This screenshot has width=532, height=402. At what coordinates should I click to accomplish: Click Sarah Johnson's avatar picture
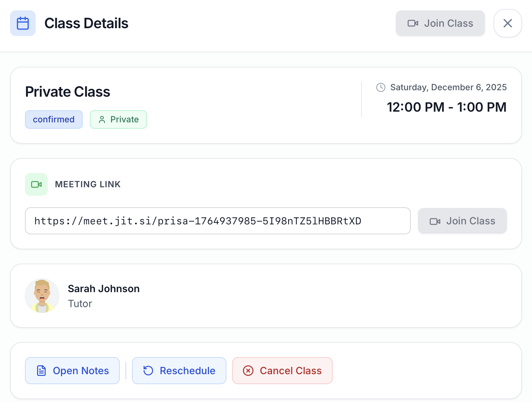tap(42, 296)
